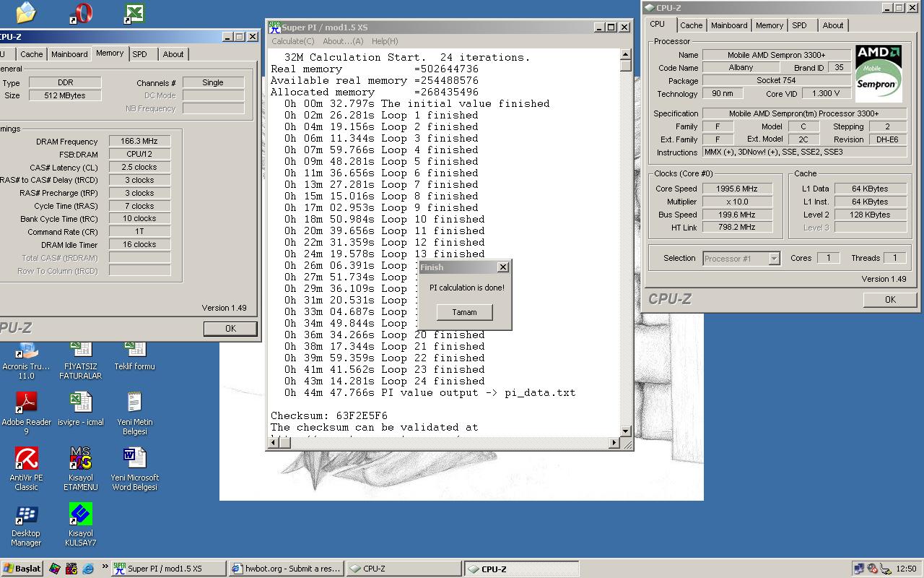Open the Excel shortcut at top of desktop
The width and height of the screenshot is (924, 578).
pos(135,13)
